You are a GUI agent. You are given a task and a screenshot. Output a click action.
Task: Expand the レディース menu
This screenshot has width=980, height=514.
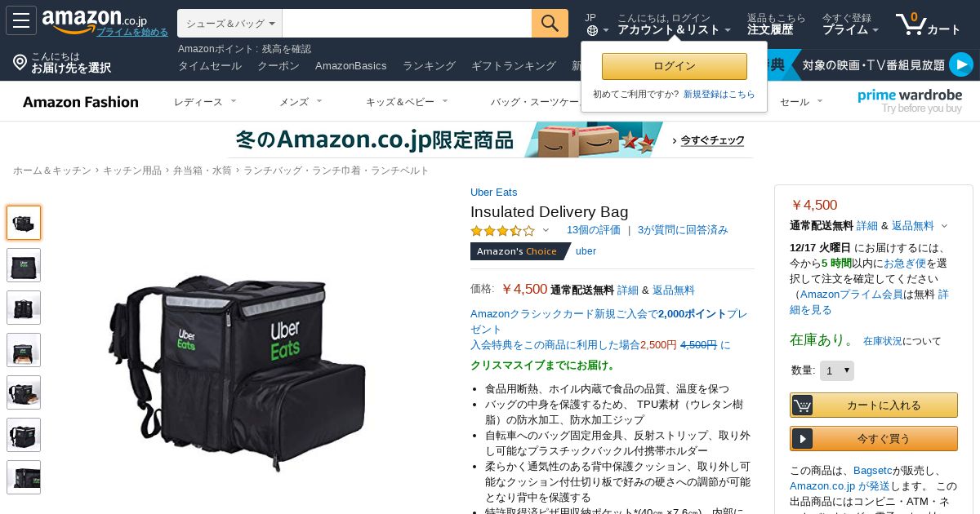coord(205,101)
